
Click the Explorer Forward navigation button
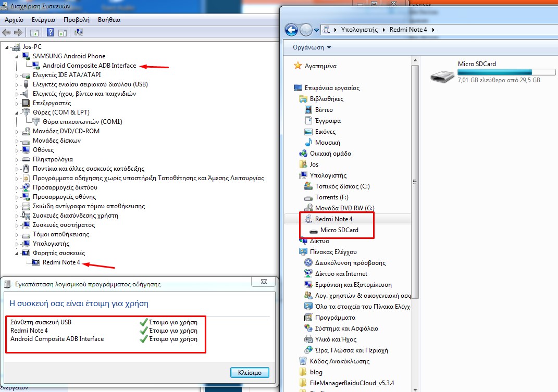[306, 30]
